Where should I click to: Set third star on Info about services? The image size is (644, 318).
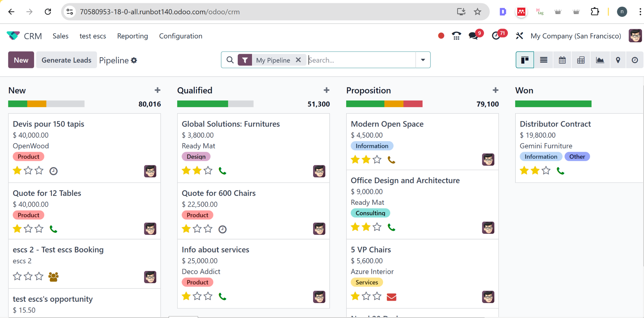(x=208, y=296)
